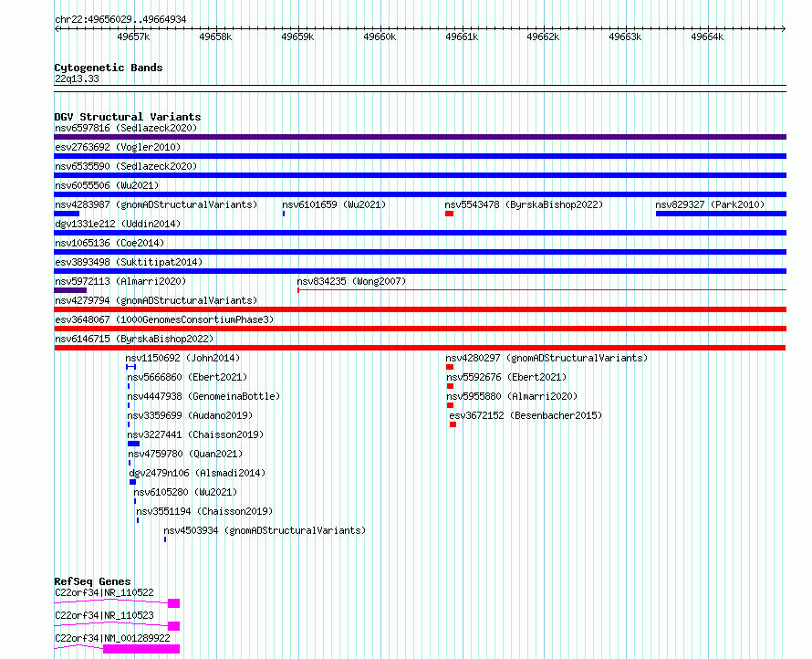Click the magenta exon block of NR_110523
This screenshot has width=812, height=659.
pyautogui.click(x=174, y=626)
